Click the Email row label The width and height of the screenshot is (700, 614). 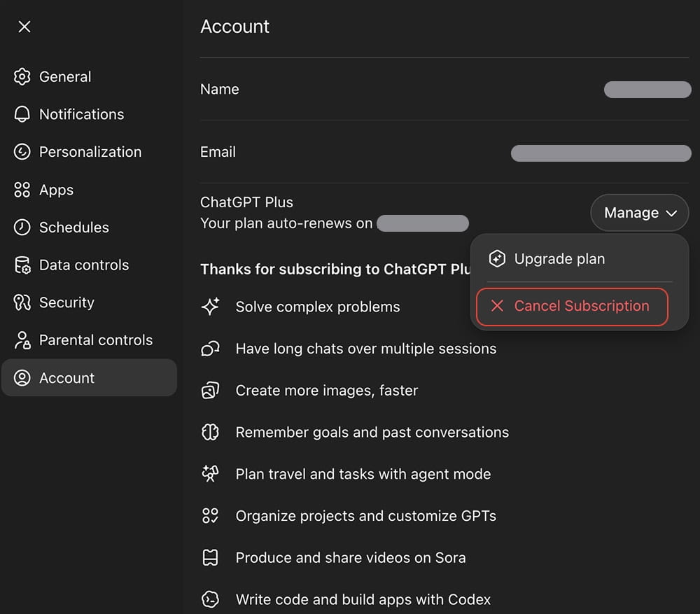coord(218,152)
